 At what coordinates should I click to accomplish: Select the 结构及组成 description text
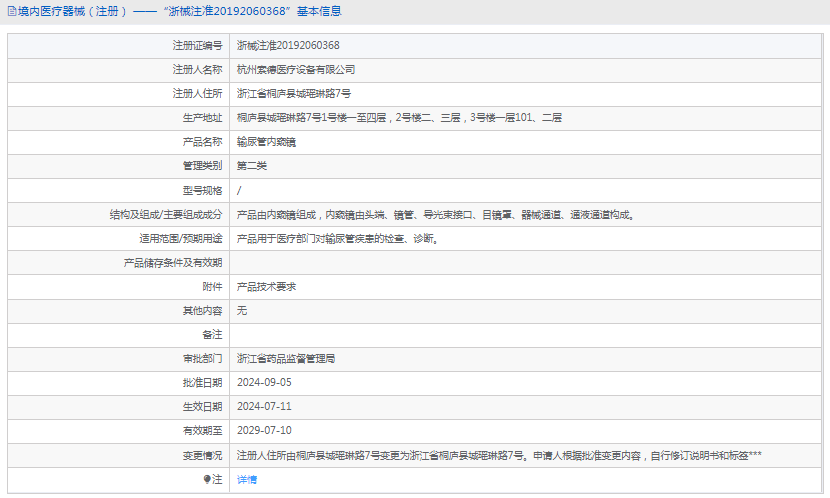coord(435,215)
